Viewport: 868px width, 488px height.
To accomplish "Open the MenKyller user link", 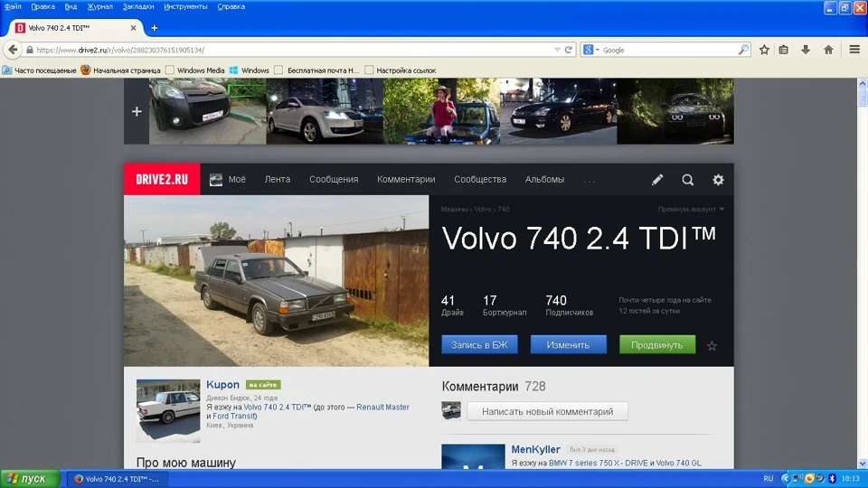I will click(535, 449).
